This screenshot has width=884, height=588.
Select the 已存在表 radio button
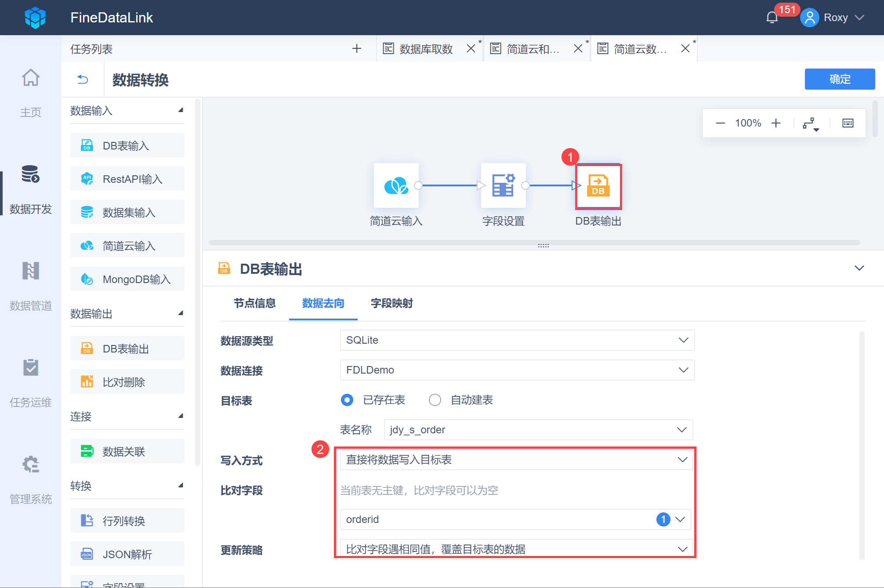(x=347, y=400)
